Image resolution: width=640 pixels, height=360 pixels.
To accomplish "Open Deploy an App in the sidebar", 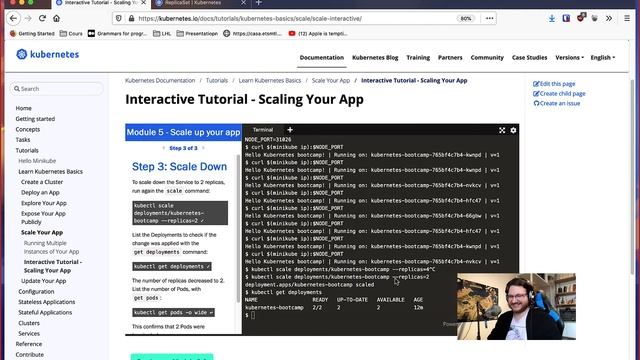I will (40, 192).
